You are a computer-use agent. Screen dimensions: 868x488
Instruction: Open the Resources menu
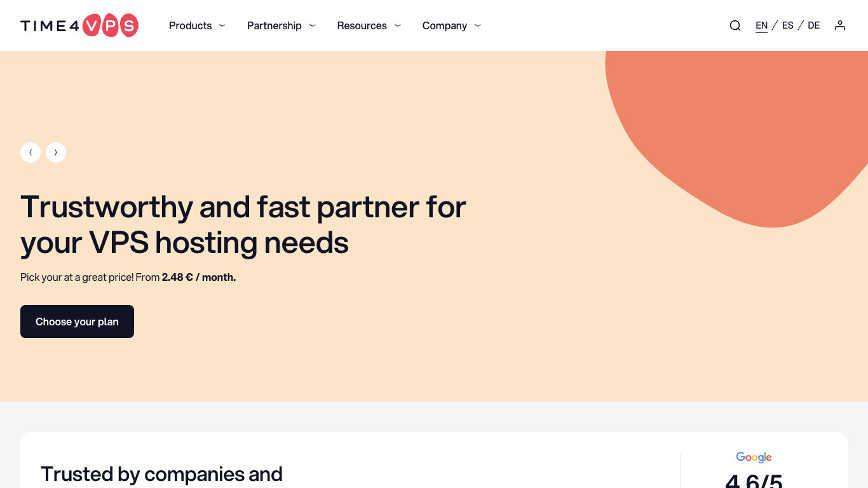[x=362, y=25]
